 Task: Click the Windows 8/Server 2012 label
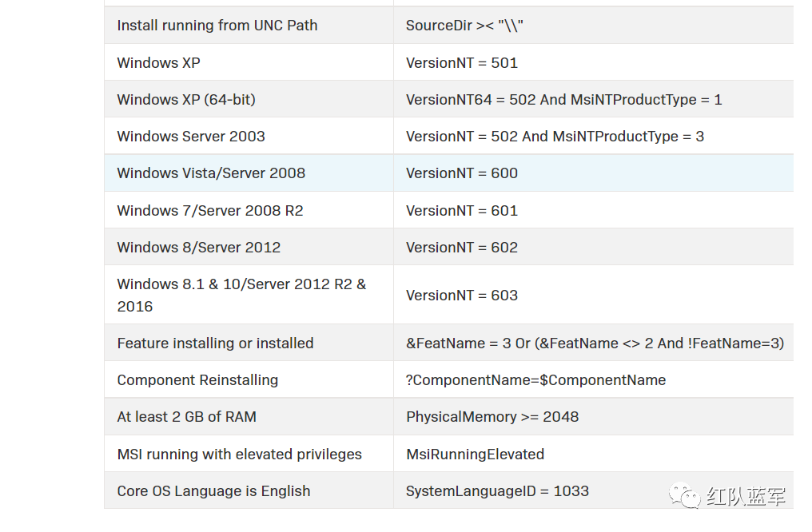199,248
